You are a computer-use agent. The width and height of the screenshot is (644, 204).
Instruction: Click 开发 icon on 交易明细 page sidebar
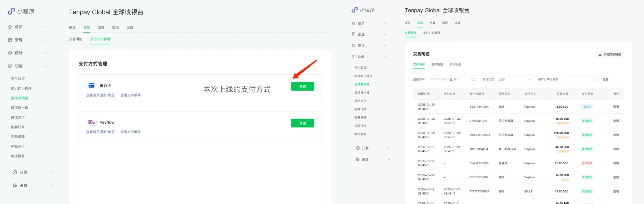pos(358,148)
